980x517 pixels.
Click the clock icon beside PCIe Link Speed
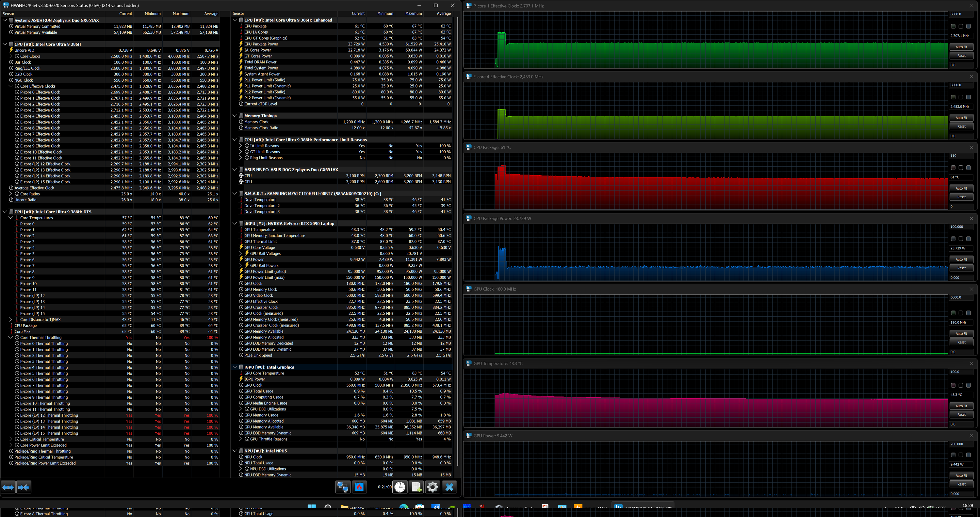pyautogui.click(x=241, y=355)
